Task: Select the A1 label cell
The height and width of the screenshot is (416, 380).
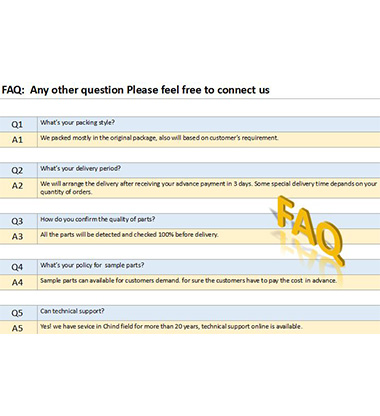Action: point(18,140)
